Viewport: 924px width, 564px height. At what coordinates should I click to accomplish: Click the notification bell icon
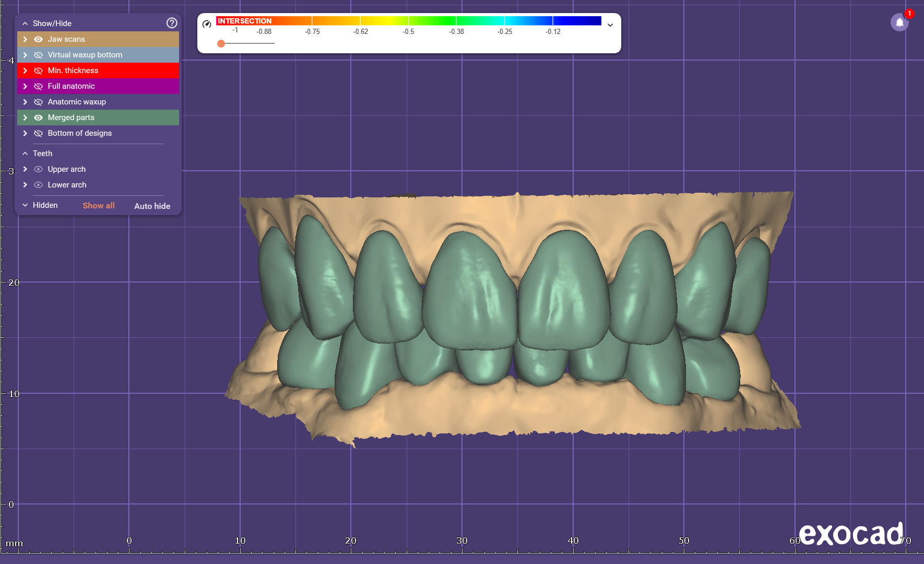pyautogui.click(x=899, y=22)
